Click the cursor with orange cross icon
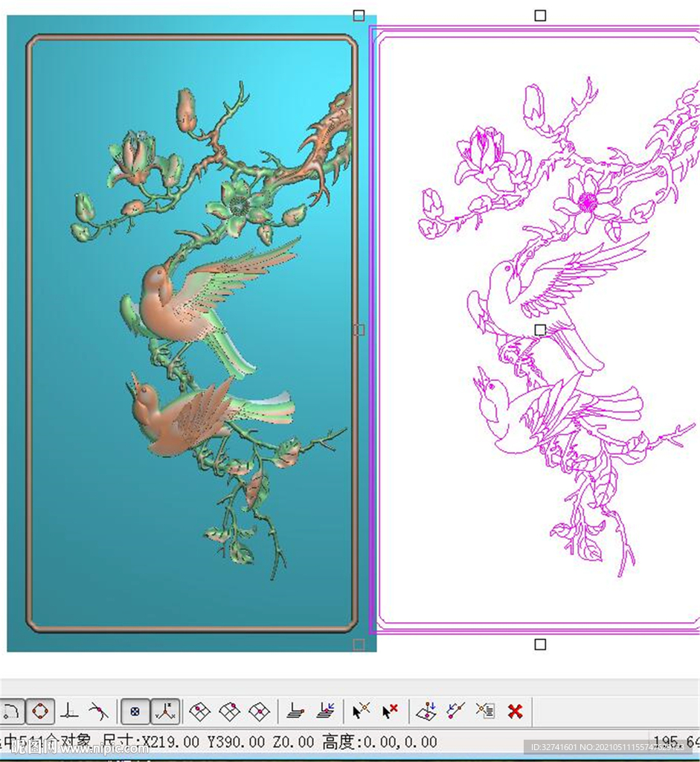 361,711
